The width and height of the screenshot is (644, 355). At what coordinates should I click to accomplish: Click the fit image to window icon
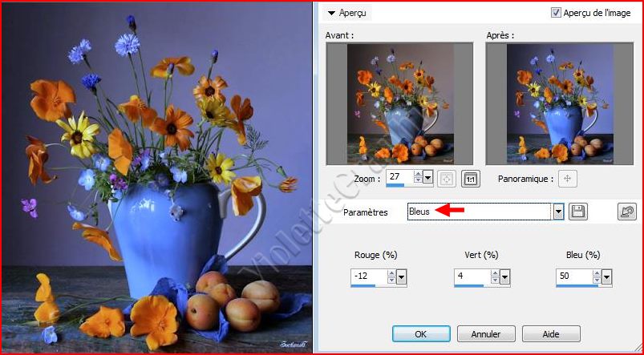448,179
